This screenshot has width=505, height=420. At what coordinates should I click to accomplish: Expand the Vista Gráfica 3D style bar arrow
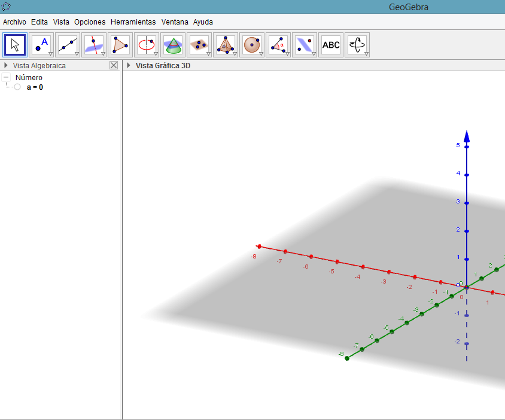tap(129, 66)
